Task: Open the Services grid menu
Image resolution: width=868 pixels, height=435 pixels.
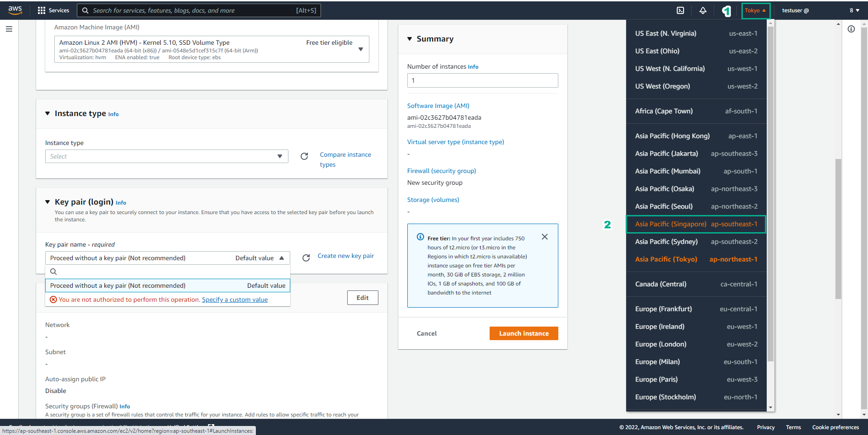Action: (x=53, y=10)
